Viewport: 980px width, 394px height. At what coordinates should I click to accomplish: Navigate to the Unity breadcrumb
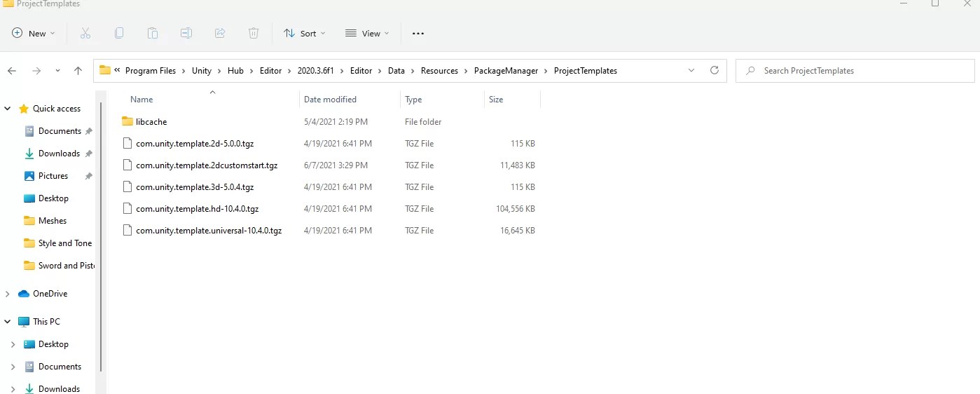pos(202,71)
